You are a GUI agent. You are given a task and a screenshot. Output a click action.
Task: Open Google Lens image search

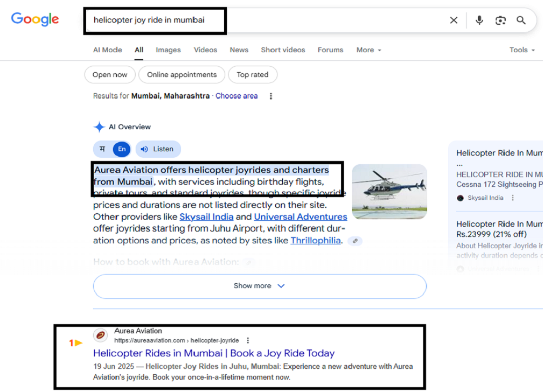pyautogui.click(x=500, y=20)
